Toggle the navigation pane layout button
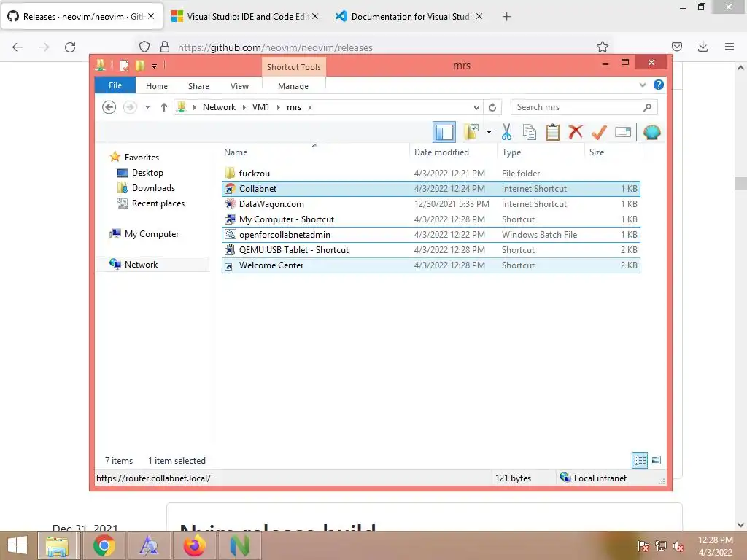This screenshot has height=560, width=747. (x=444, y=132)
